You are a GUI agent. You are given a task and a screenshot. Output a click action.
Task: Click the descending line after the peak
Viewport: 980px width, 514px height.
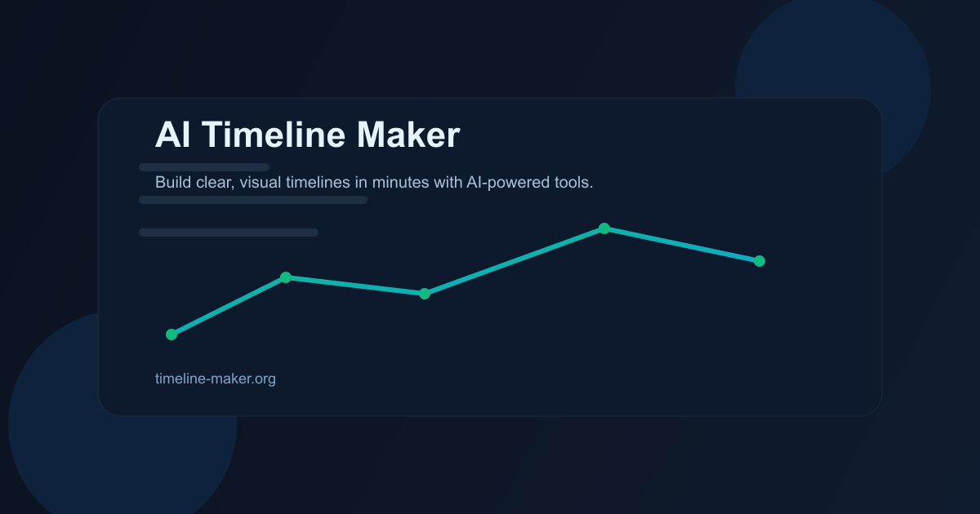coord(682,245)
